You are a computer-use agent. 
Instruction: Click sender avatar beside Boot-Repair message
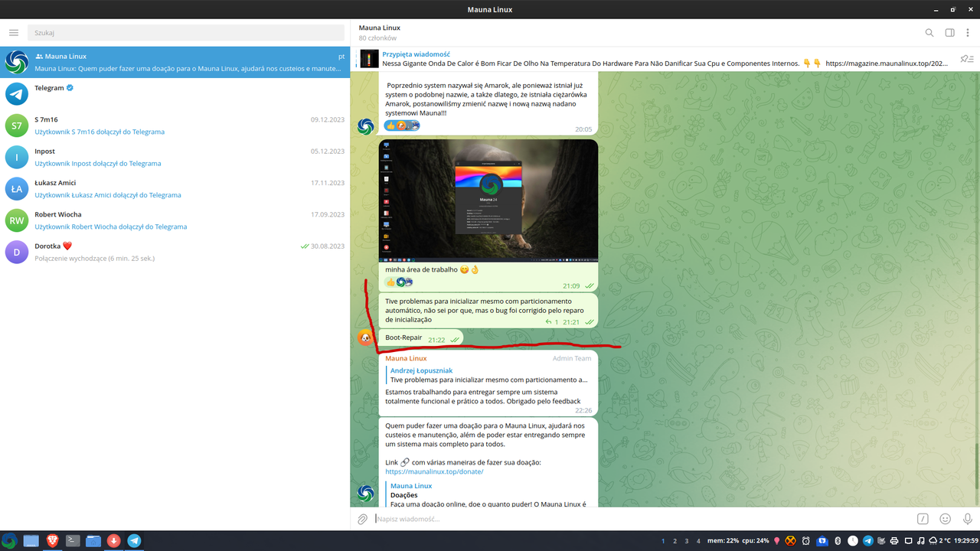coord(366,337)
